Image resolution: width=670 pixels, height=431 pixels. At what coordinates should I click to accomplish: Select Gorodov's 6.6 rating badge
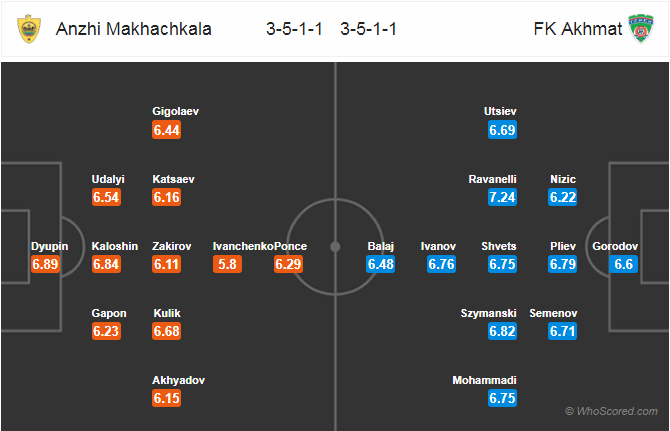pyautogui.click(x=623, y=264)
